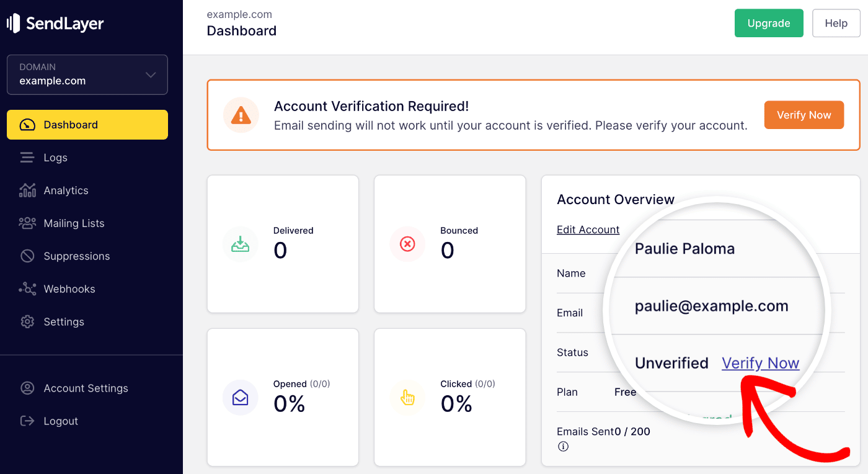Select the Analytics chart icon

tap(27, 190)
